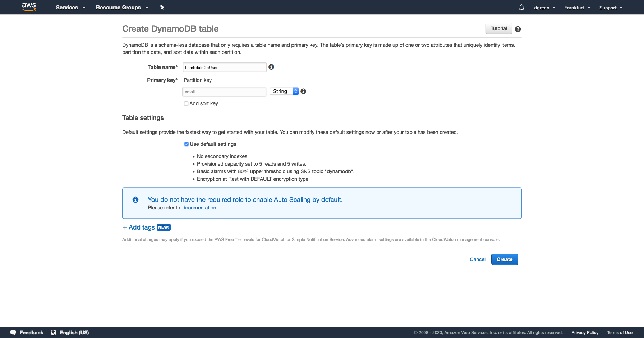The width and height of the screenshot is (644, 338).
Task: Click the Table settings heading
Action: (143, 118)
